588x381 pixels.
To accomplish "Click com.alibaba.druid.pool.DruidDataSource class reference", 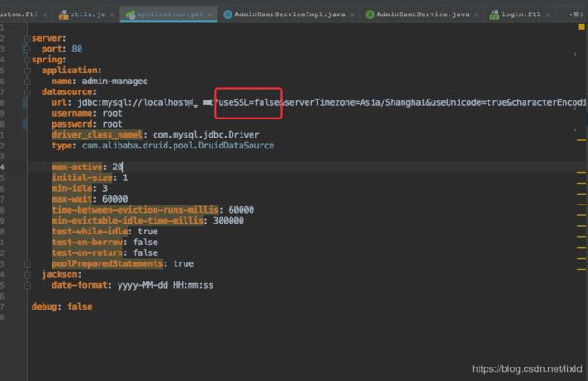I will pyautogui.click(x=178, y=146).
